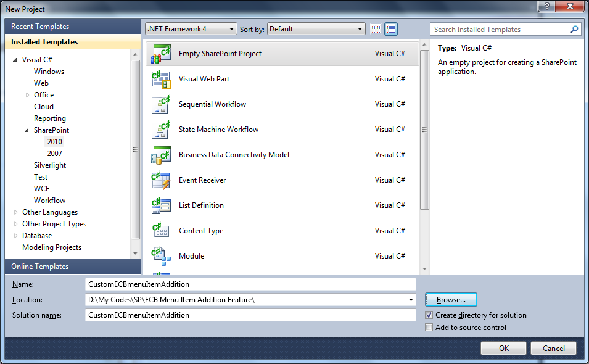This screenshot has height=364, width=589.
Task: Click the Cancel button
Action: (553, 348)
